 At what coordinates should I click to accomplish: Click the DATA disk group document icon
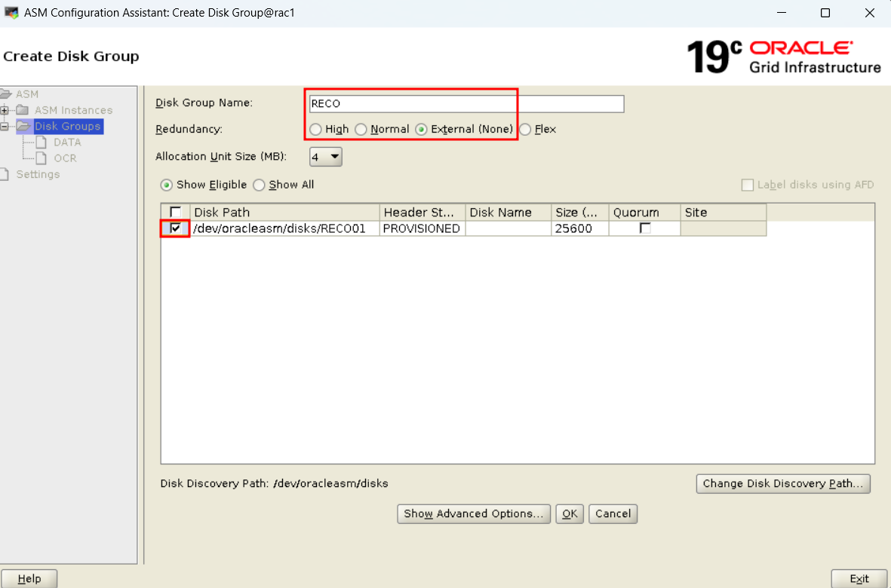coord(41,142)
